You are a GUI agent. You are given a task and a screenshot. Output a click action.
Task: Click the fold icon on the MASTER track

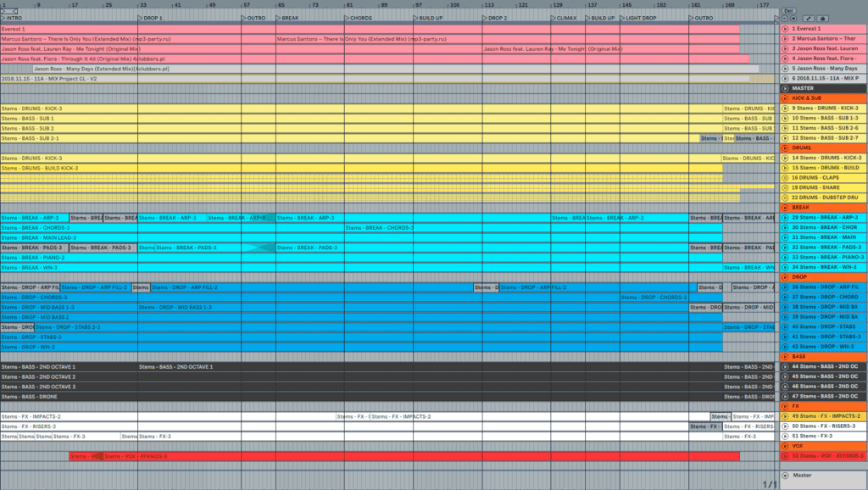click(785, 88)
